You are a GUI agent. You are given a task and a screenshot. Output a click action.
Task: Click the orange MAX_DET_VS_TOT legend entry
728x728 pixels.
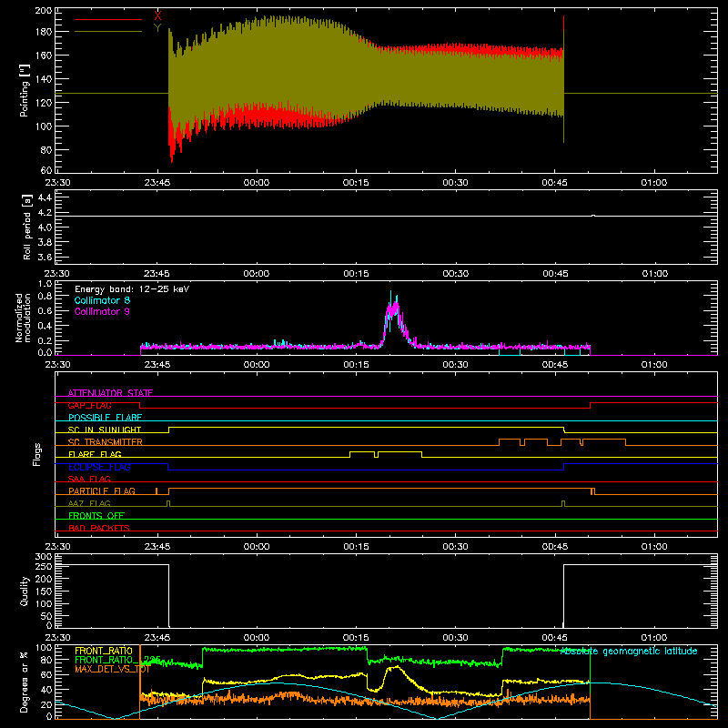click(x=112, y=669)
